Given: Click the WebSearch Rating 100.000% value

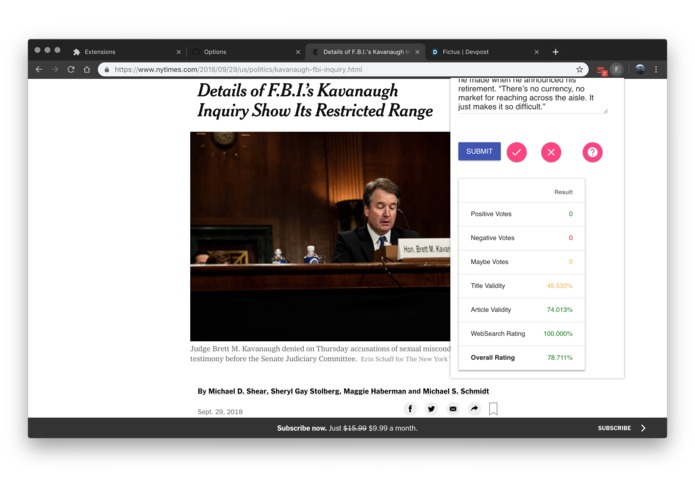Looking at the screenshot, I should 558,334.
